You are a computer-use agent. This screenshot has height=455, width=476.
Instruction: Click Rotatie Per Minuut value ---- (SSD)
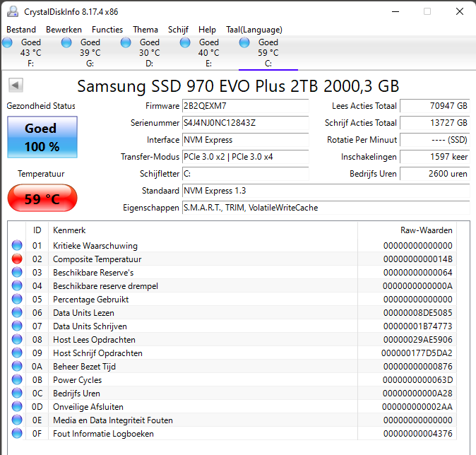click(435, 140)
